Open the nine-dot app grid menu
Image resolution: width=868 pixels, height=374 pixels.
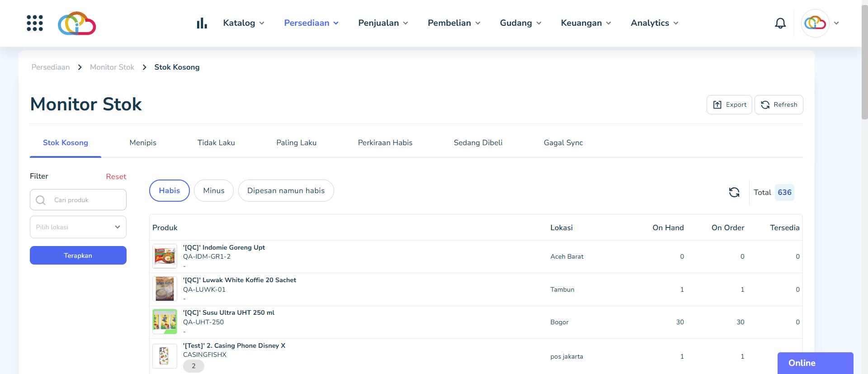pos(35,23)
